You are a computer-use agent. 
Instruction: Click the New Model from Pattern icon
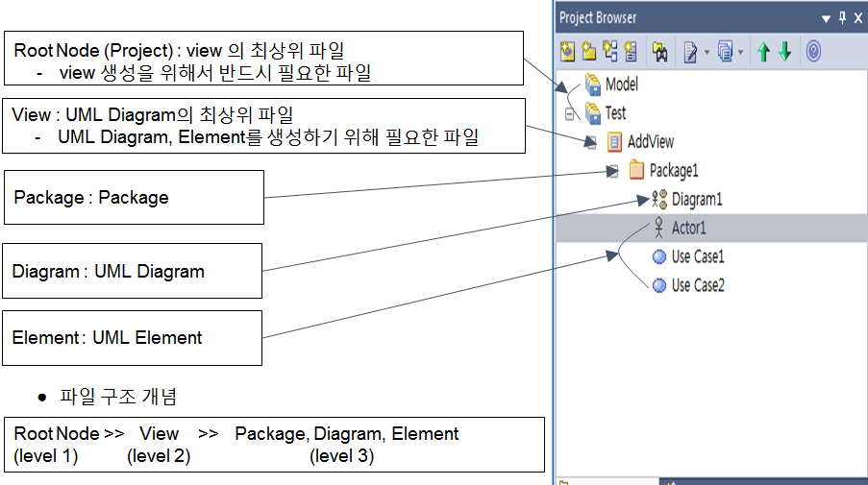point(567,52)
